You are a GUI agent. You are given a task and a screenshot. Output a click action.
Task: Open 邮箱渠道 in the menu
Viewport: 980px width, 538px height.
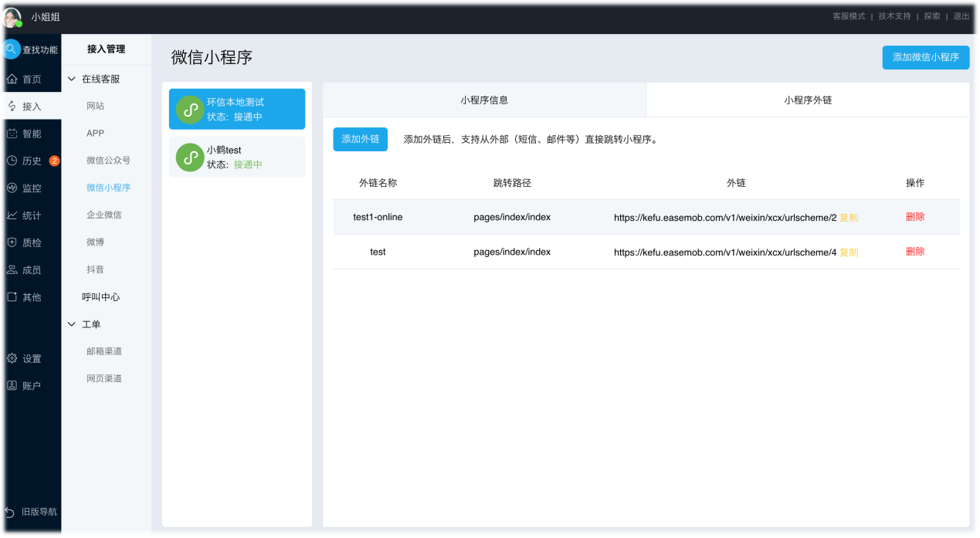[104, 351]
